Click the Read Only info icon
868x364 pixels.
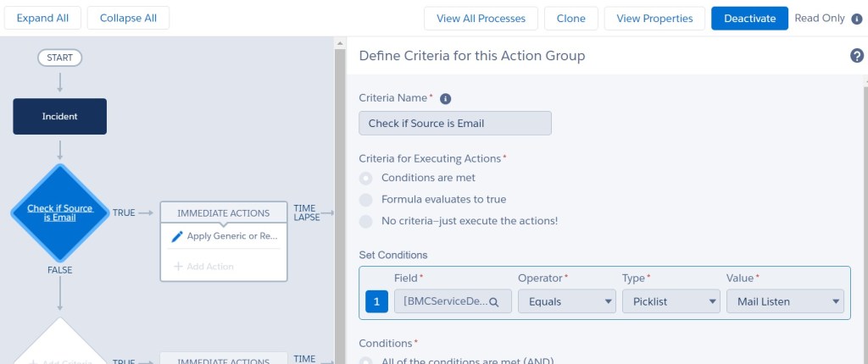[856, 19]
